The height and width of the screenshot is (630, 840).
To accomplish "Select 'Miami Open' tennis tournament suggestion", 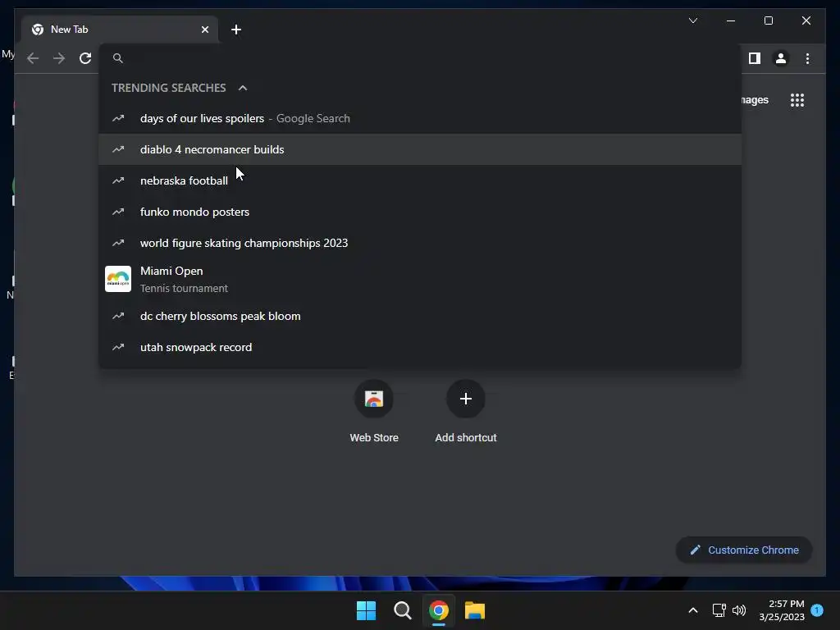I will 420,279.
